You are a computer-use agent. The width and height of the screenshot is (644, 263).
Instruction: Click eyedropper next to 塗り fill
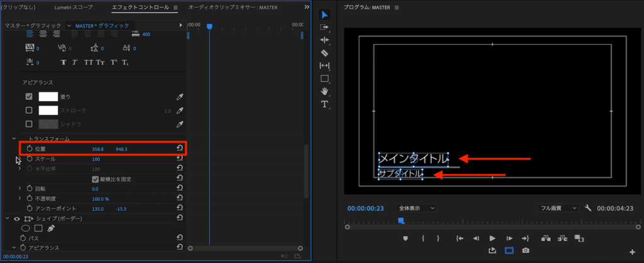[179, 97]
